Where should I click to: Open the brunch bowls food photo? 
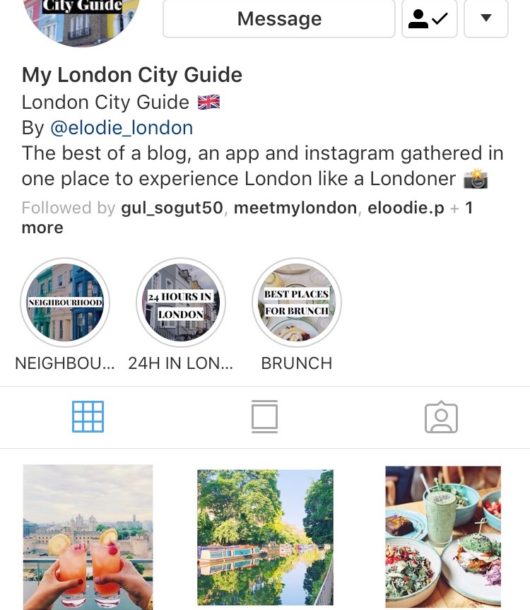[443, 537]
